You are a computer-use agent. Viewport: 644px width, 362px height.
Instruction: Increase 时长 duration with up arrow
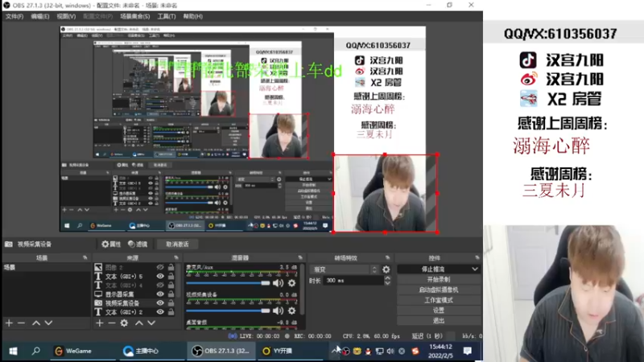coord(387,278)
